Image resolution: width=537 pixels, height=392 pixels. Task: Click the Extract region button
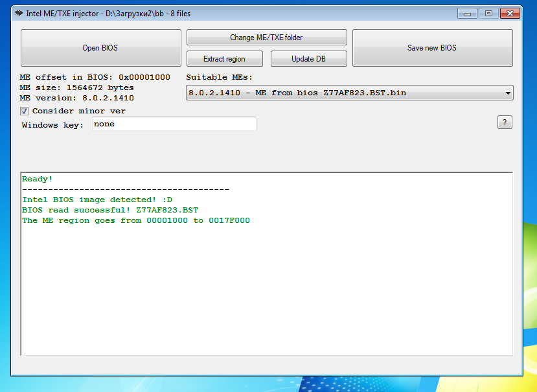[x=224, y=58]
